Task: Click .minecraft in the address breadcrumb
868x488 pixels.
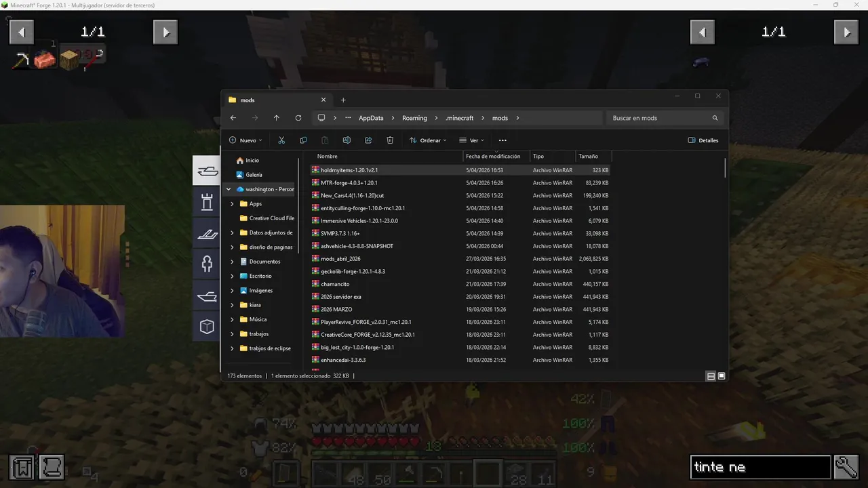Action: pos(460,118)
